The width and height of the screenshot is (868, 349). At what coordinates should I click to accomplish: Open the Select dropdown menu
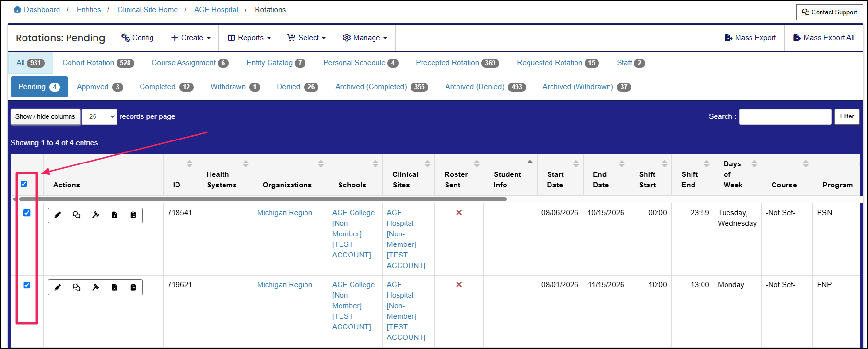pyautogui.click(x=306, y=38)
